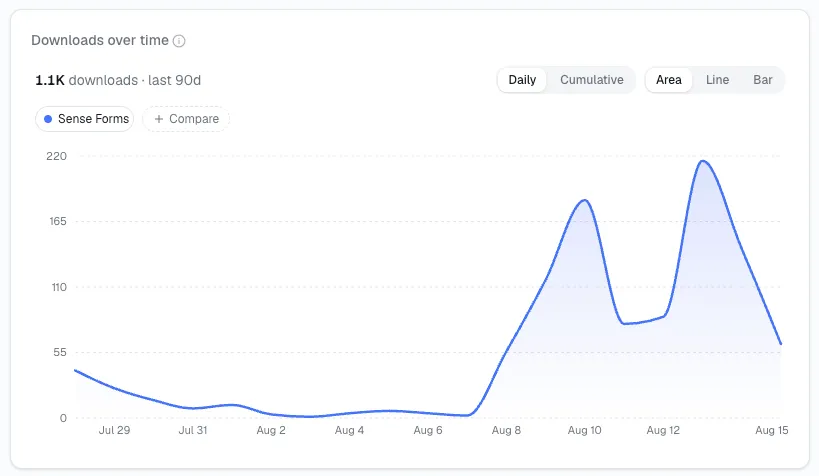Select the Daily view toggle
This screenshot has height=476, width=819.
click(522, 80)
